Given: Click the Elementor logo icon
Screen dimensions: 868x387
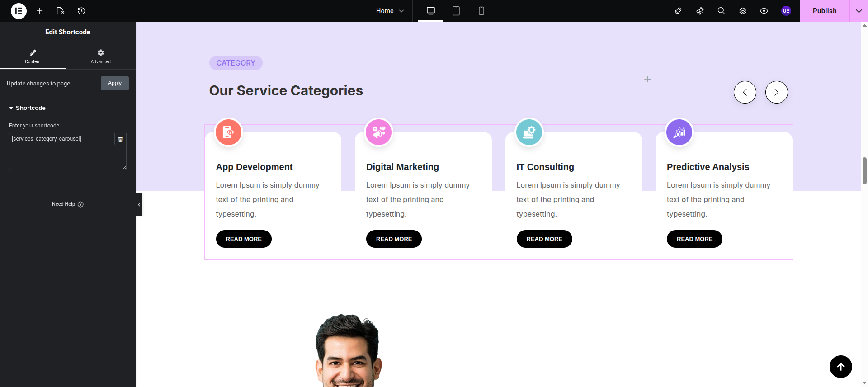Looking at the screenshot, I should [19, 11].
